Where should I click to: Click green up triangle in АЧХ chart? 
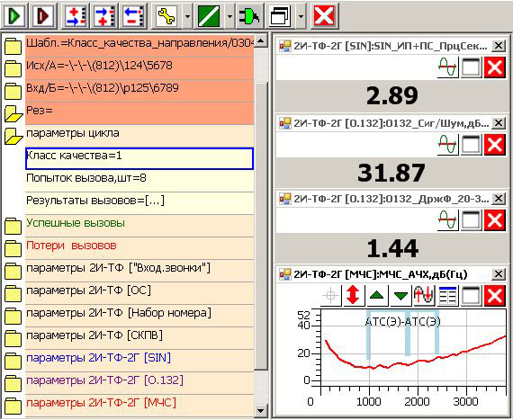(x=376, y=295)
